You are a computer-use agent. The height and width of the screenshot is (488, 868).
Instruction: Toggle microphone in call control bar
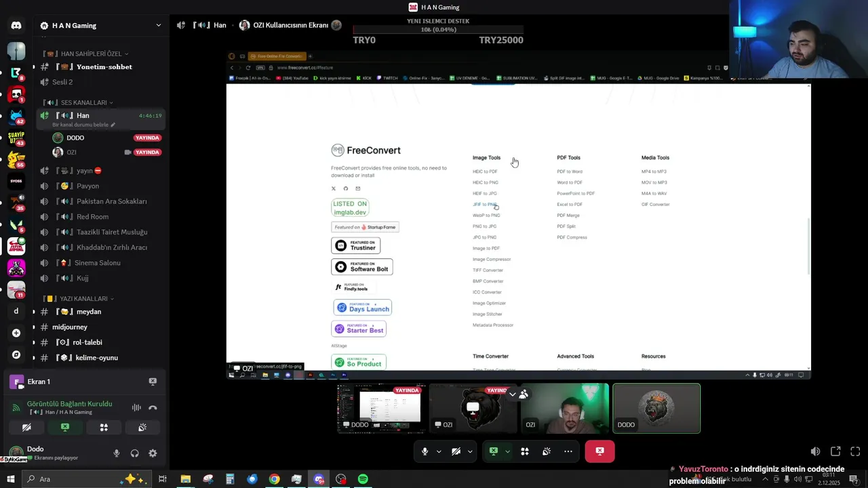point(425,451)
